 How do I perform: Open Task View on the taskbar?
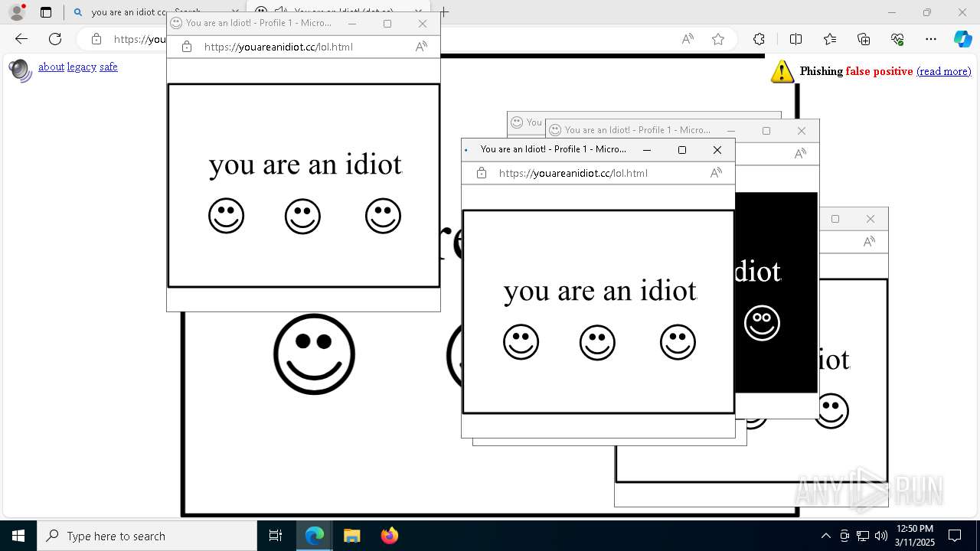(276, 536)
